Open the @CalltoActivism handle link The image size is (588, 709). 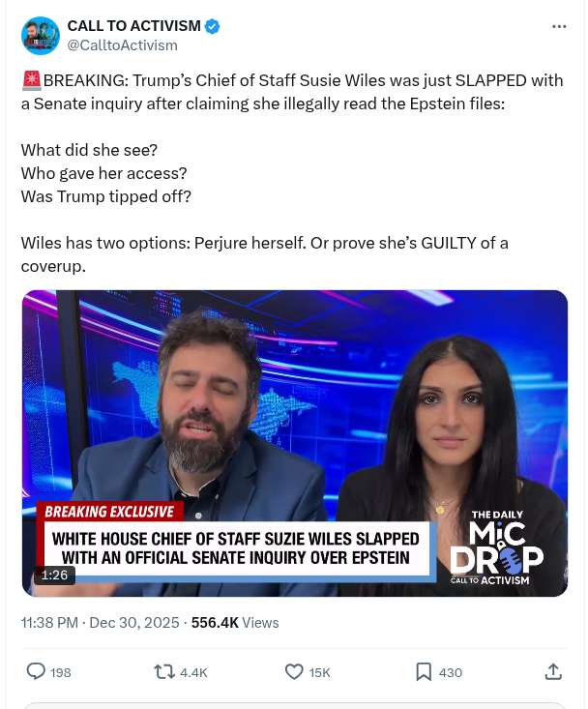(x=123, y=45)
